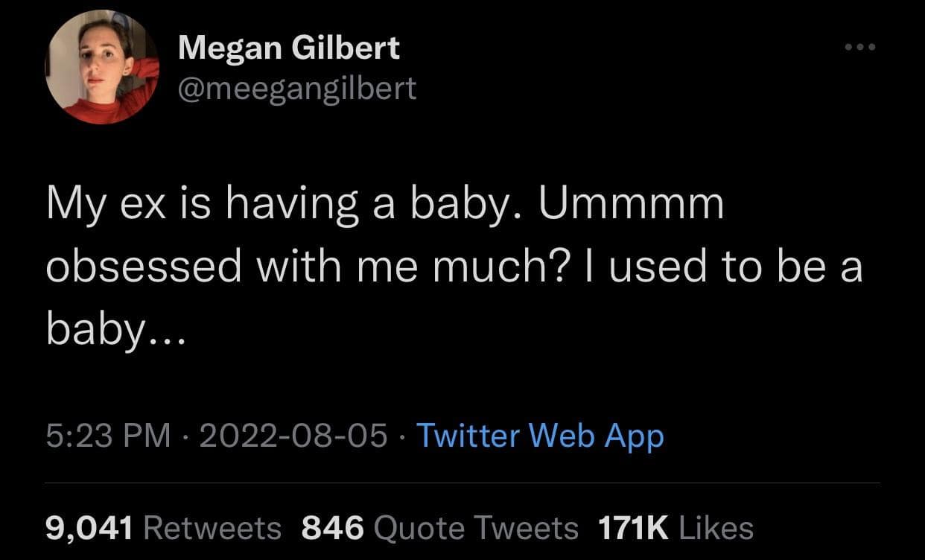Open the three-dot more options menu
The height and width of the screenshot is (560, 925).
[x=862, y=48]
